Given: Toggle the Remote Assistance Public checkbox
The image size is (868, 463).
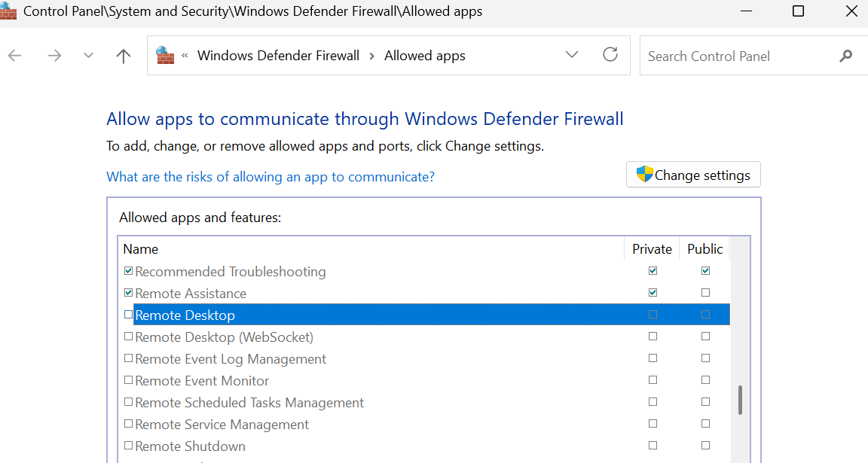Looking at the screenshot, I should point(705,292).
